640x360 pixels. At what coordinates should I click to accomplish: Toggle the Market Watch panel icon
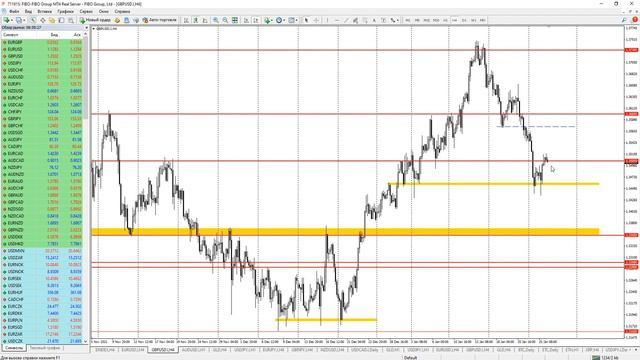point(33,20)
